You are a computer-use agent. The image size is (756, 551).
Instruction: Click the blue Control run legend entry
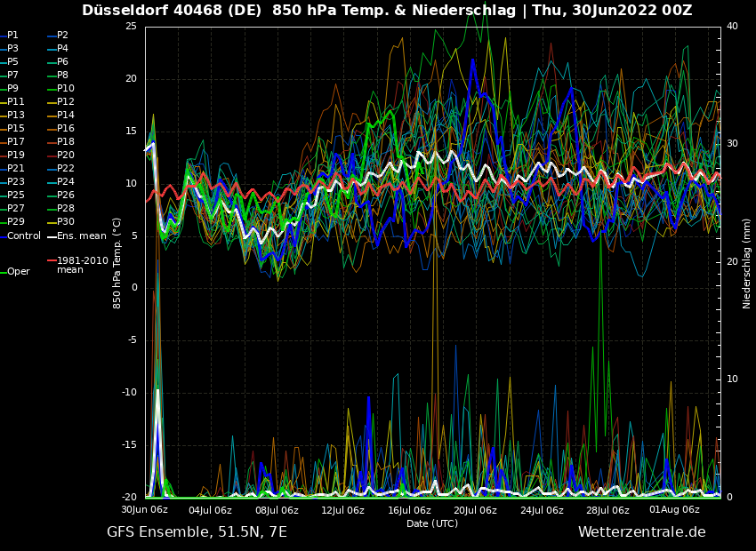23,236
